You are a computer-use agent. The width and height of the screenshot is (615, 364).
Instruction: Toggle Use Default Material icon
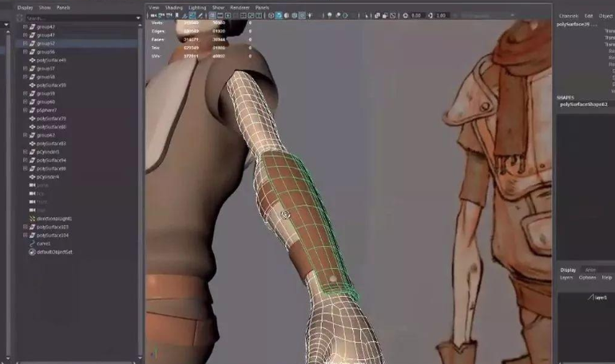[x=286, y=16]
